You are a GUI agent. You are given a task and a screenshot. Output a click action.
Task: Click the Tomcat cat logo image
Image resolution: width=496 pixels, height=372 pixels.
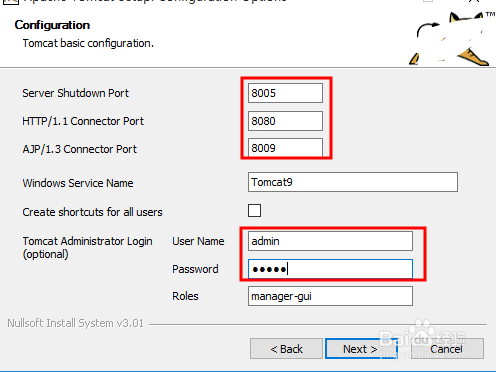(450, 38)
